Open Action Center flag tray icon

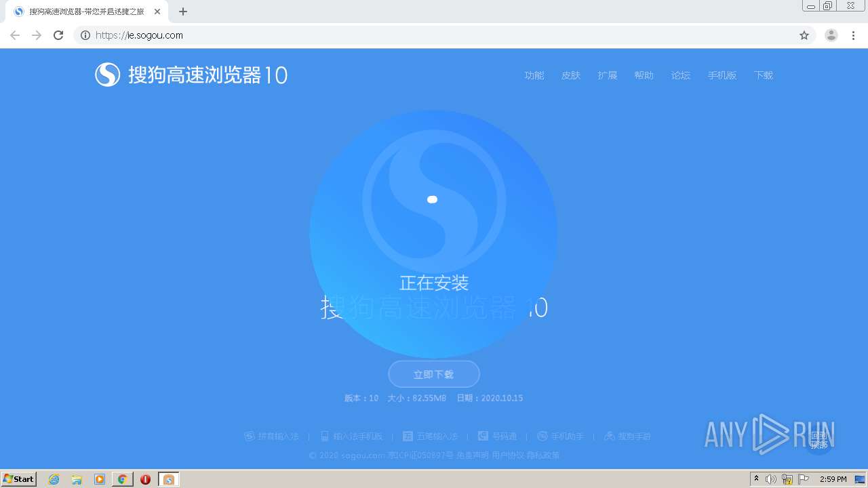(804, 479)
